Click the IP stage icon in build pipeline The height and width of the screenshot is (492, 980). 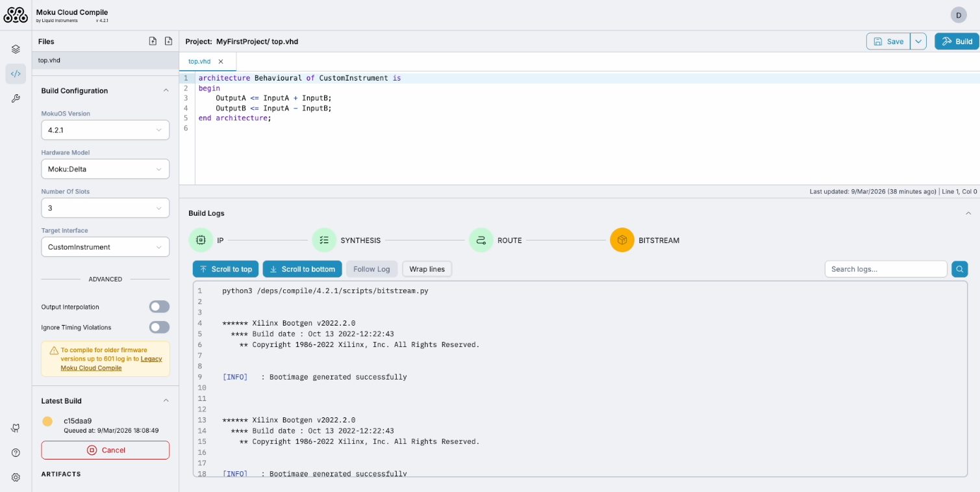[x=201, y=240]
